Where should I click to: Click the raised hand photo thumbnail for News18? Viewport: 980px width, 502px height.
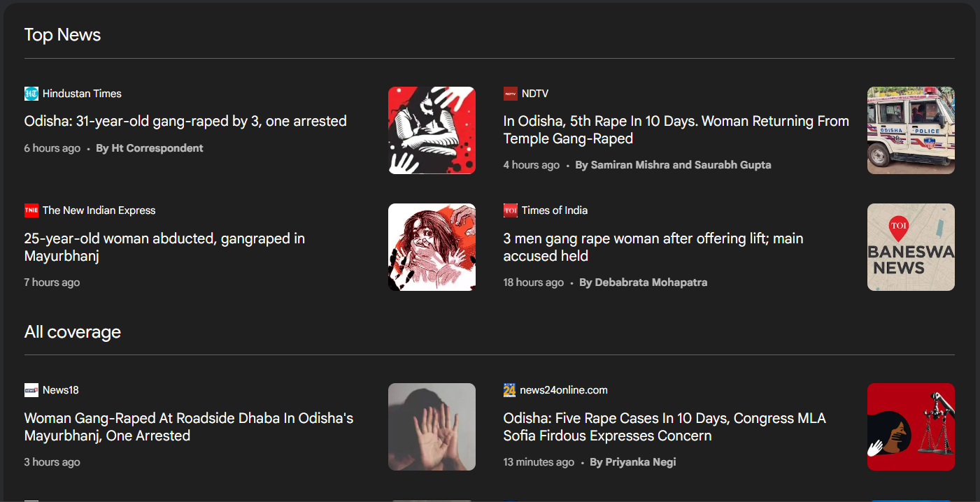coord(432,426)
